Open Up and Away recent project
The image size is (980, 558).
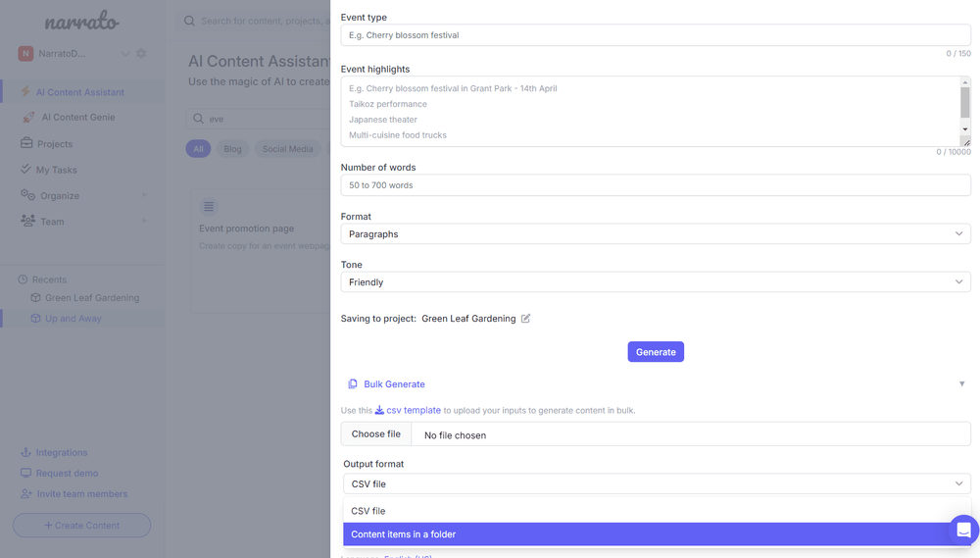pos(73,319)
